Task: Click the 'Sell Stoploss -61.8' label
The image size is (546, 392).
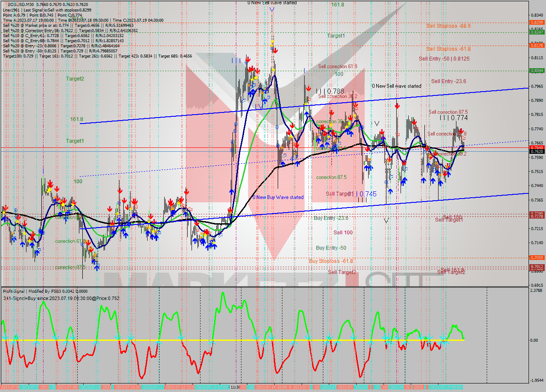Action: (448, 49)
